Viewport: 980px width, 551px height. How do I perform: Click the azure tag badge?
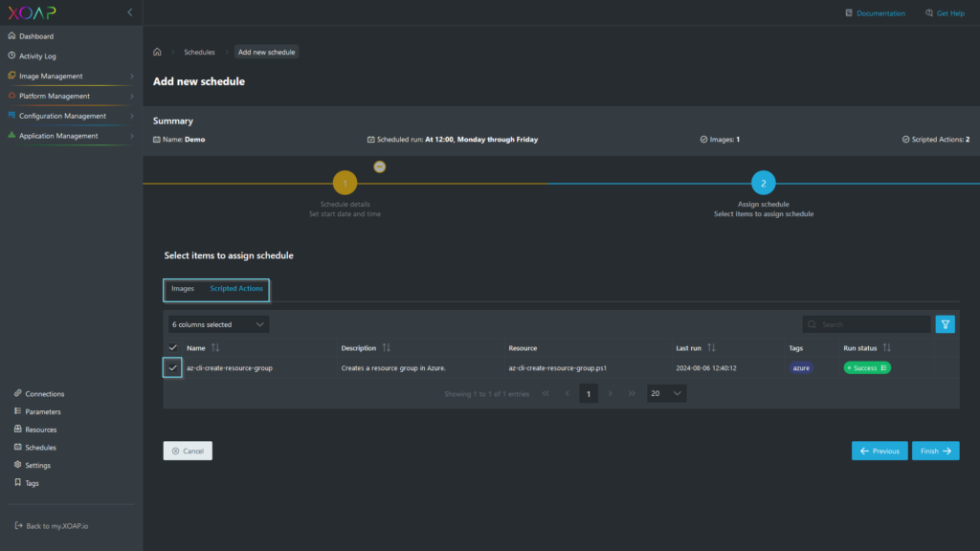tap(801, 368)
